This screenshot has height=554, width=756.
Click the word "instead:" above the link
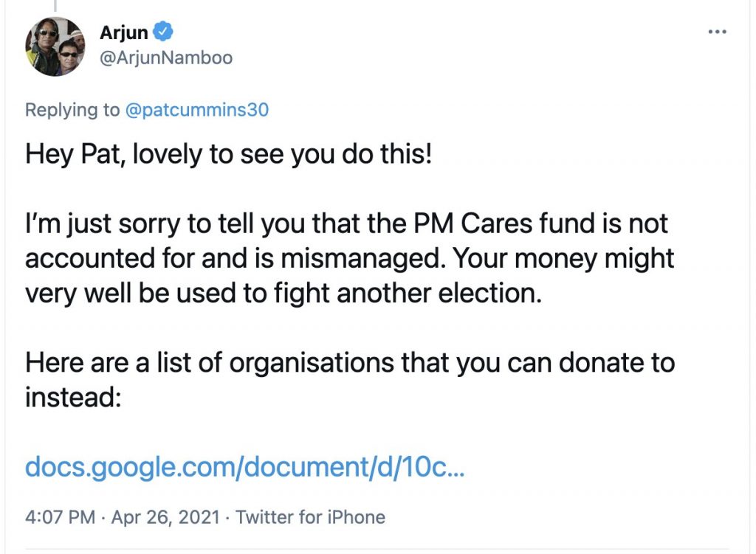[72, 398]
